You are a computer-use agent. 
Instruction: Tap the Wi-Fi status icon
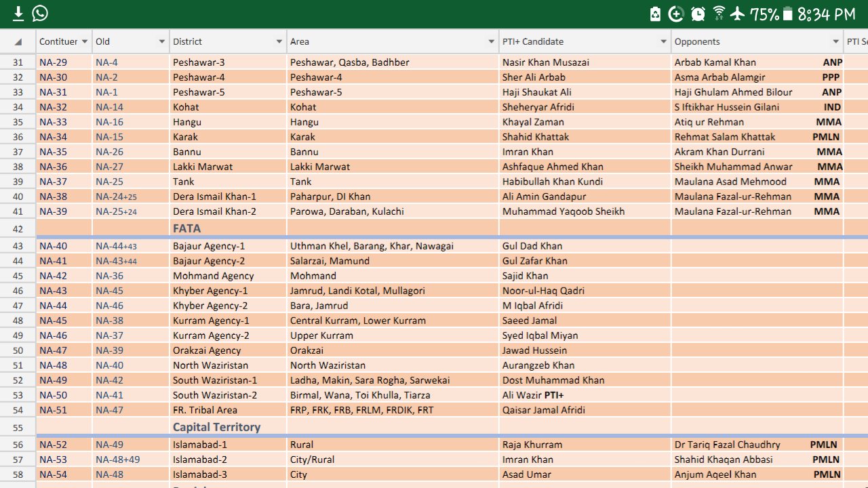[718, 14]
